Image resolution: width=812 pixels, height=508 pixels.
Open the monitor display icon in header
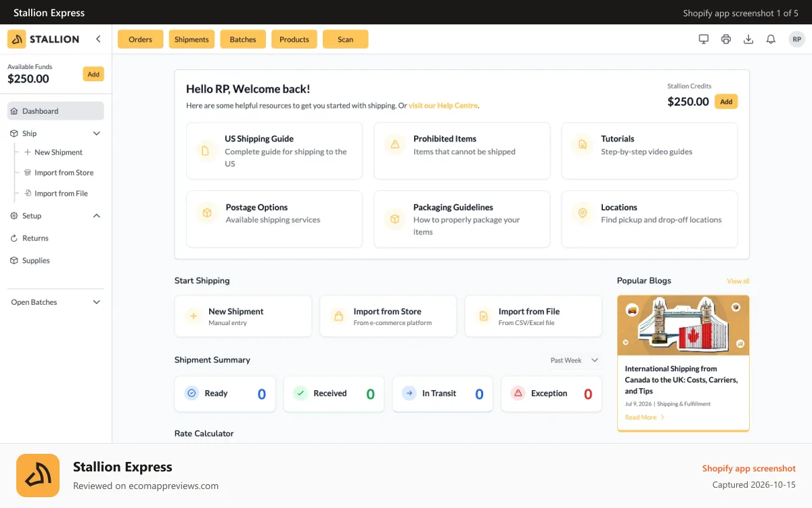pos(704,39)
